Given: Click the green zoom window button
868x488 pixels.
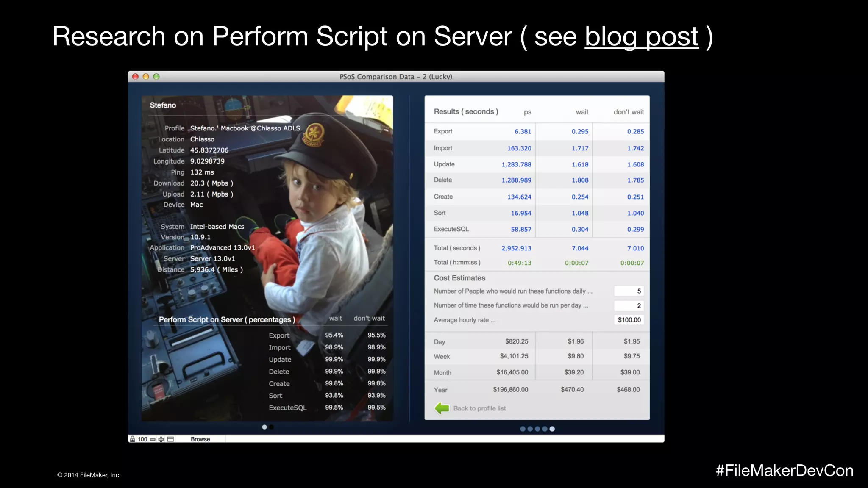Looking at the screenshot, I should point(156,77).
